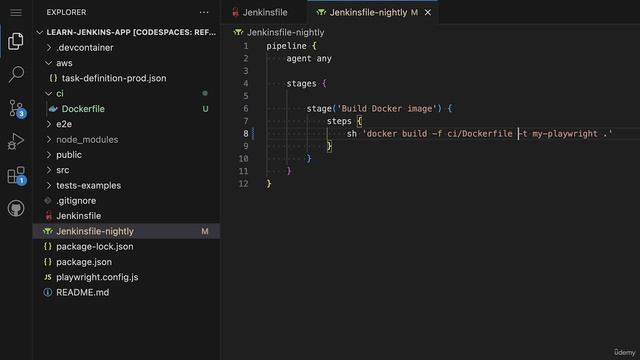Open the hamburger application menu

click(16, 13)
